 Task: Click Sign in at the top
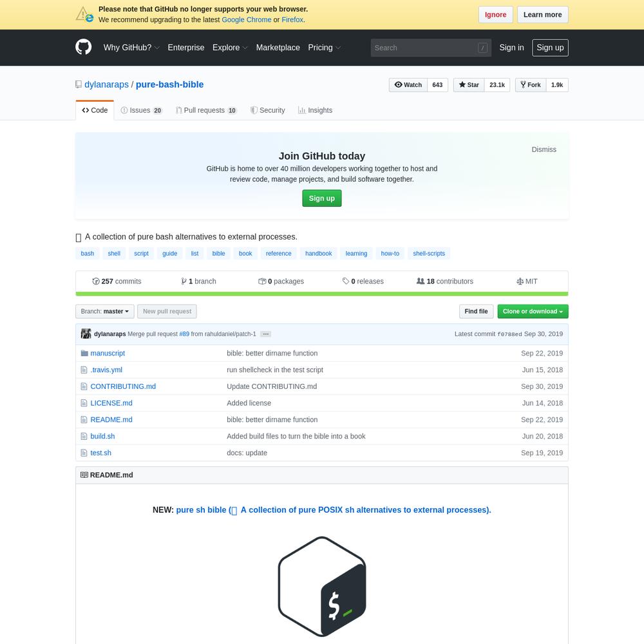click(x=511, y=48)
